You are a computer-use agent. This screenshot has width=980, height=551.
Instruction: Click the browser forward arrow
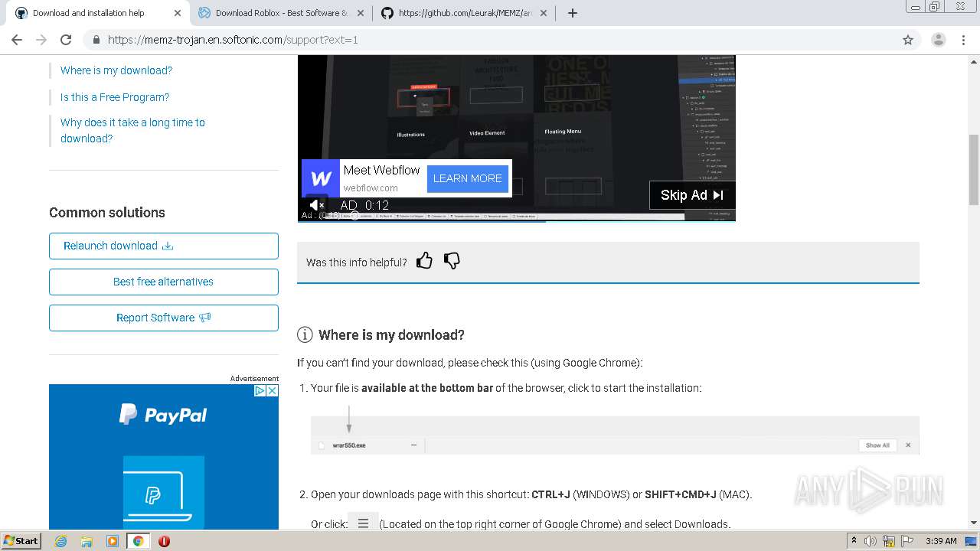click(41, 40)
